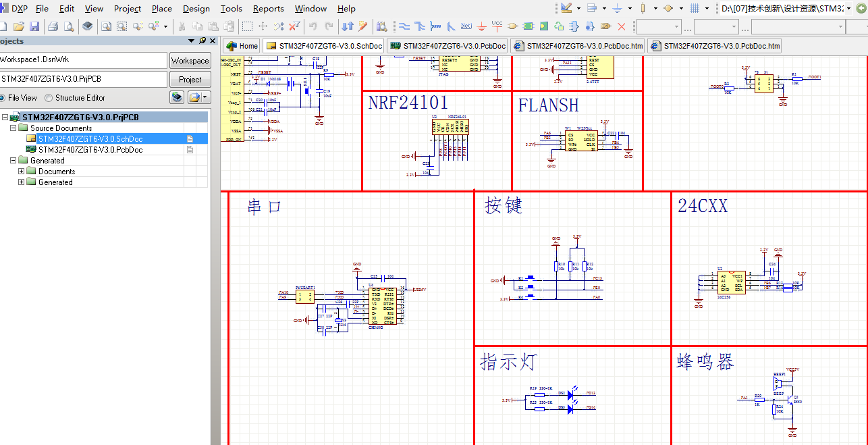The width and height of the screenshot is (868, 445).
Task: Open the document path dropdown
Action: coord(849,8)
